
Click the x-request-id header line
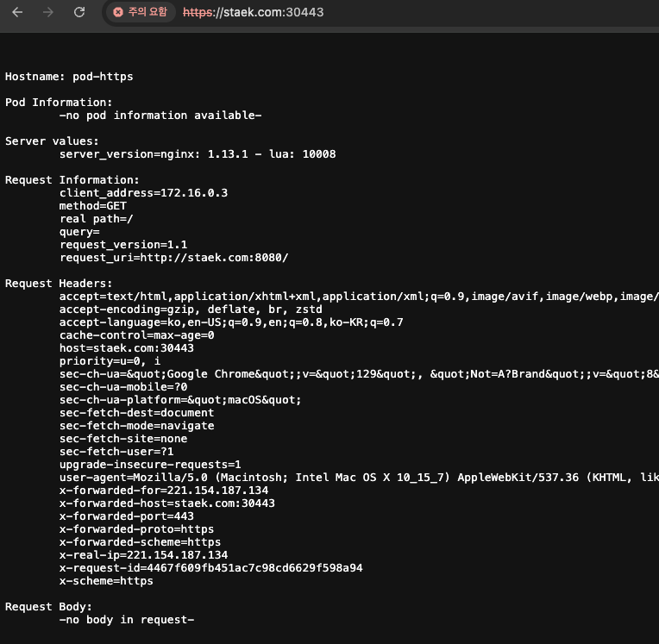(210, 568)
